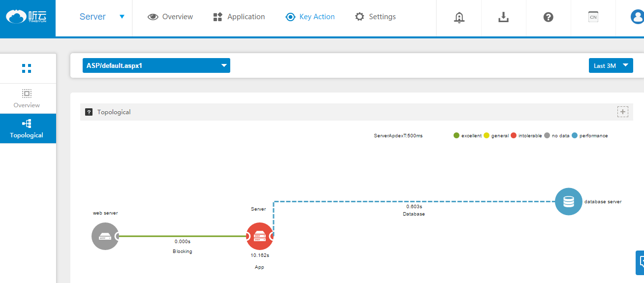Go to the Overview menu item
This screenshot has width=644, height=283.
coord(170,17)
